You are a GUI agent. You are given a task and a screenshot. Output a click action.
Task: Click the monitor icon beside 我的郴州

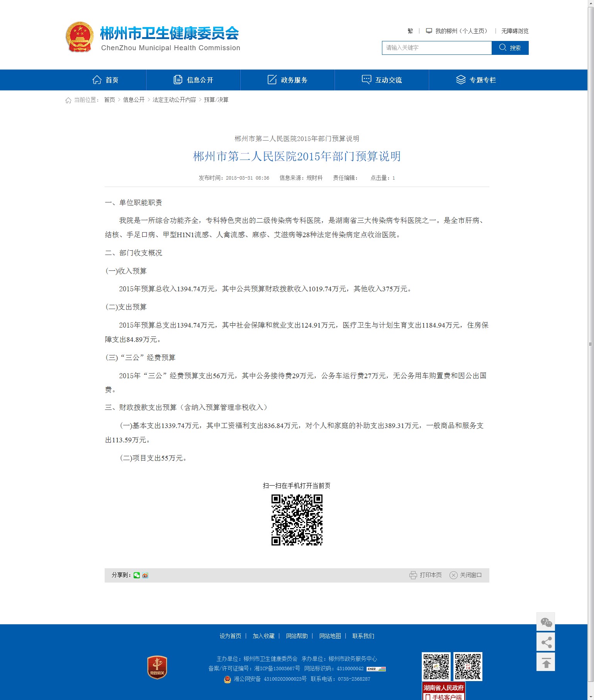(x=429, y=31)
